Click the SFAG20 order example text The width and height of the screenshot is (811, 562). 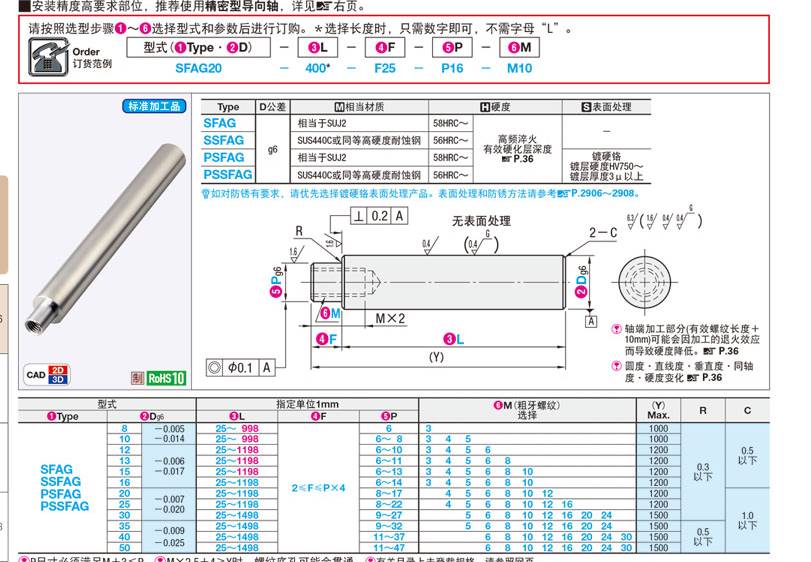[198, 68]
